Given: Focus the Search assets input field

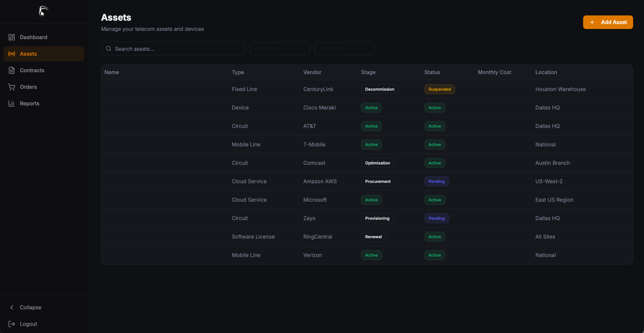Looking at the screenshot, I should click(x=173, y=49).
